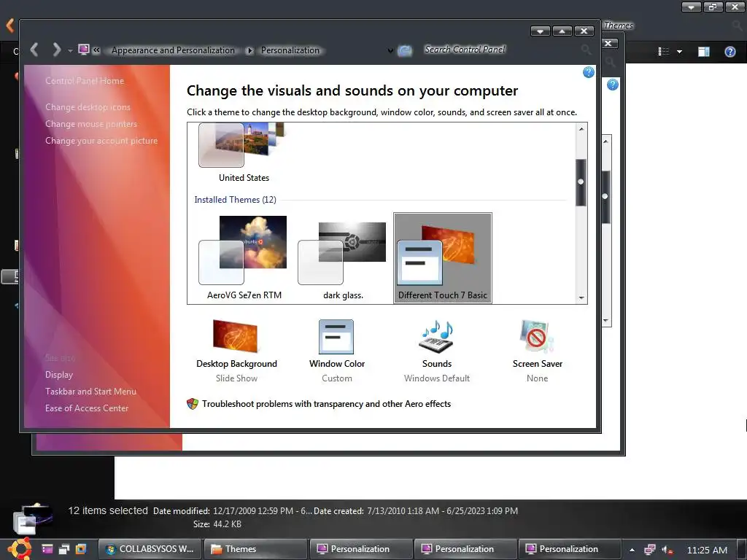
Task: Open the address bar history dropdown arrow
Action: click(390, 50)
